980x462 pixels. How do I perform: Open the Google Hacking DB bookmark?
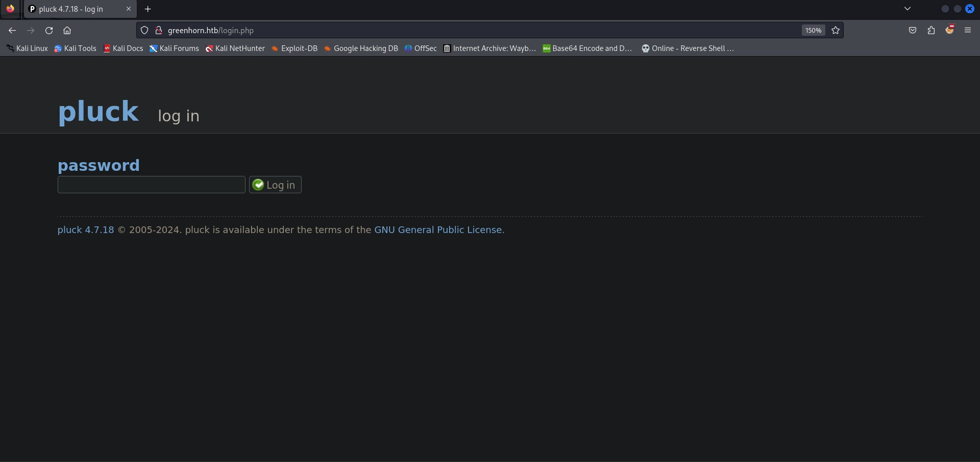pos(361,48)
